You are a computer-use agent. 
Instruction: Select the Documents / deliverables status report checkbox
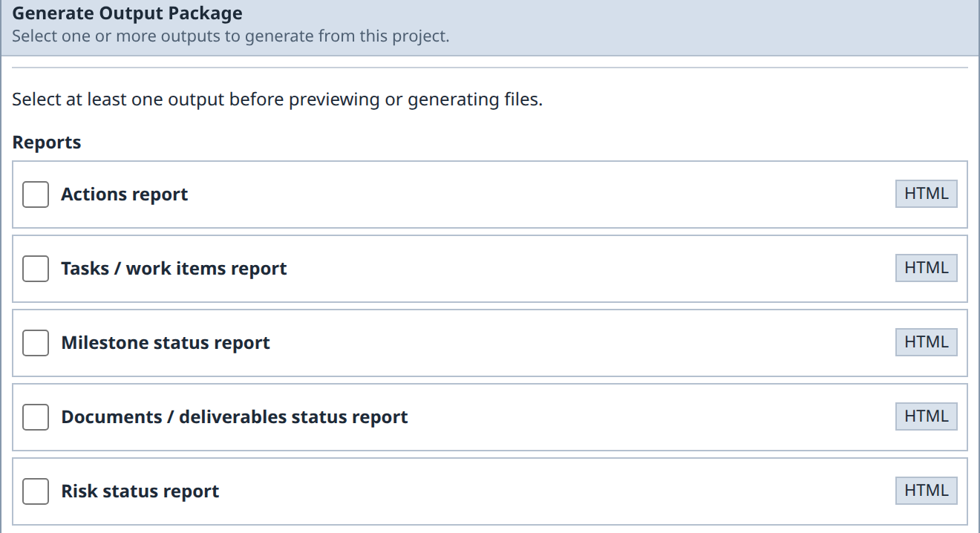click(36, 417)
